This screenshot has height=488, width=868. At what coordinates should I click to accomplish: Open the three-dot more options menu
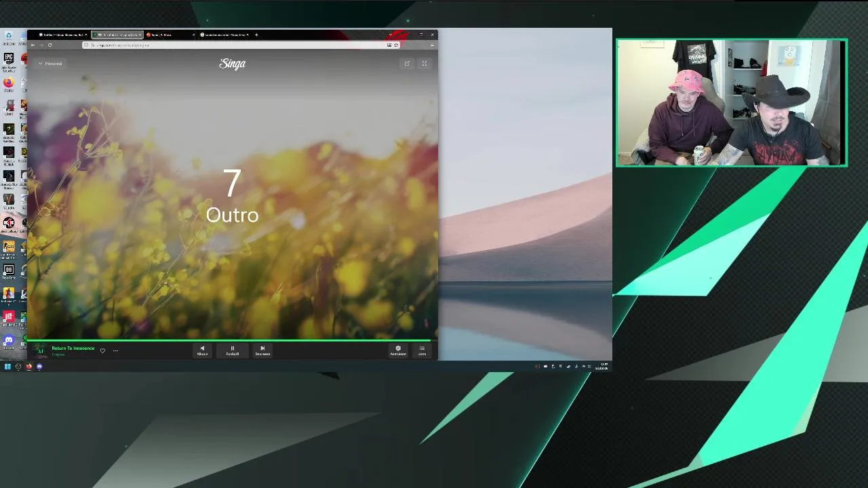pyautogui.click(x=115, y=350)
